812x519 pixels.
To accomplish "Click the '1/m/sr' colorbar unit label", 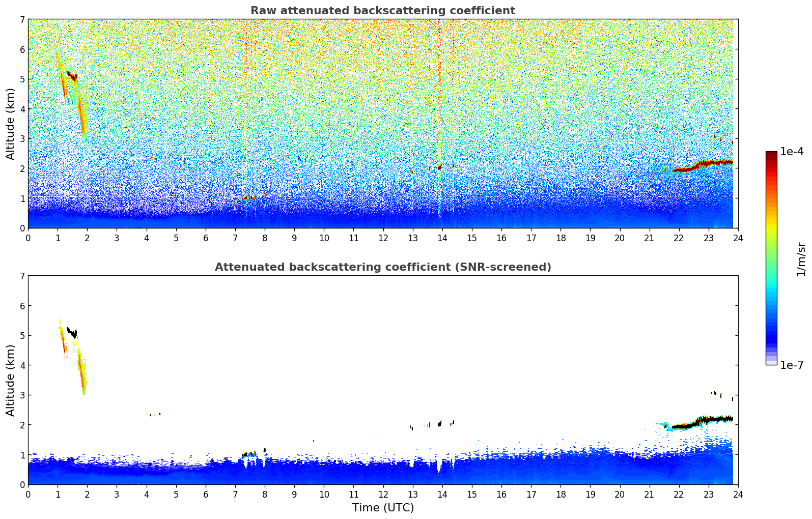I will coord(801,259).
